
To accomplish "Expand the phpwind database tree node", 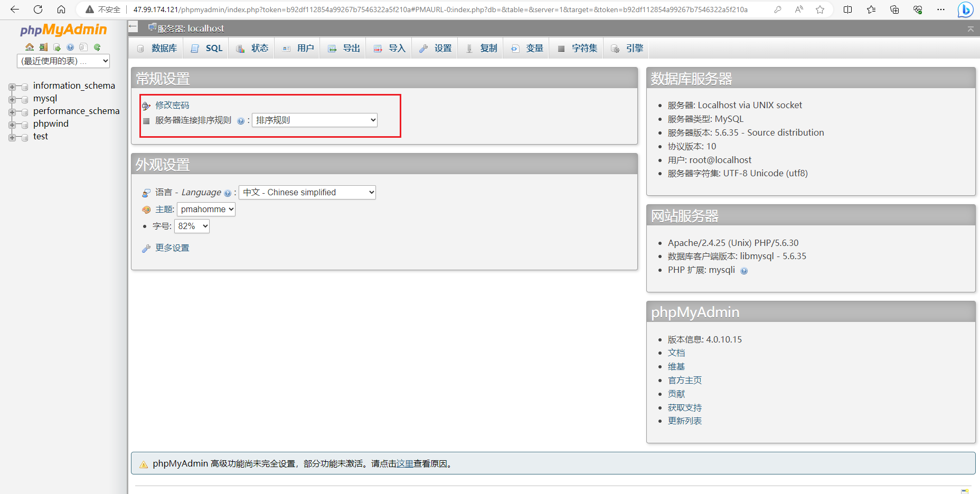I will (x=12, y=125).
